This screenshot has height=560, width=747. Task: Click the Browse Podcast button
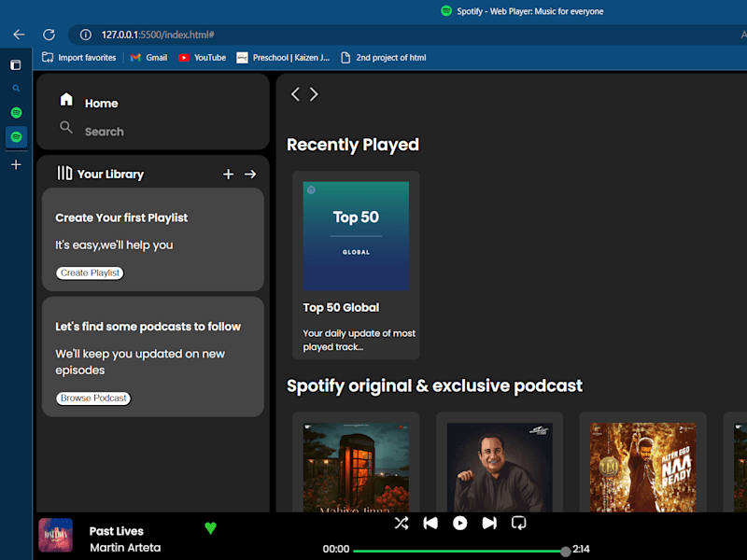point(93,399)
